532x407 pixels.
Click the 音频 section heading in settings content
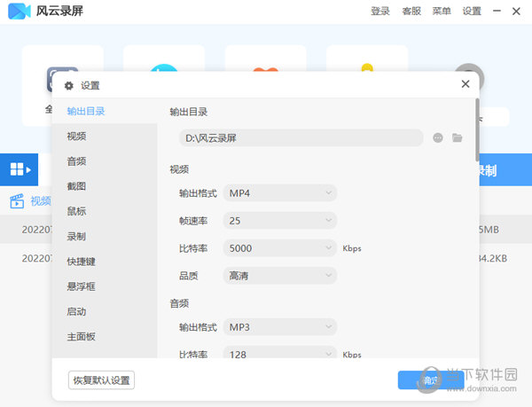pos(179,303)
